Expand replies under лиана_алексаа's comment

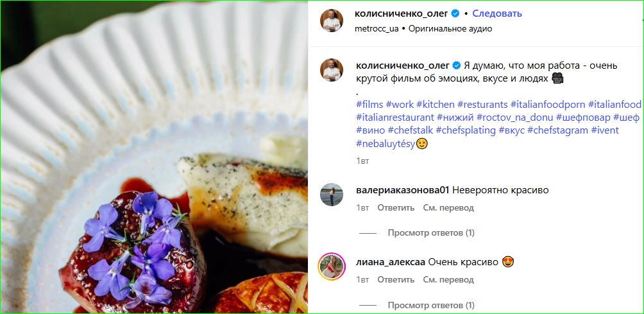tap(431, 305)
